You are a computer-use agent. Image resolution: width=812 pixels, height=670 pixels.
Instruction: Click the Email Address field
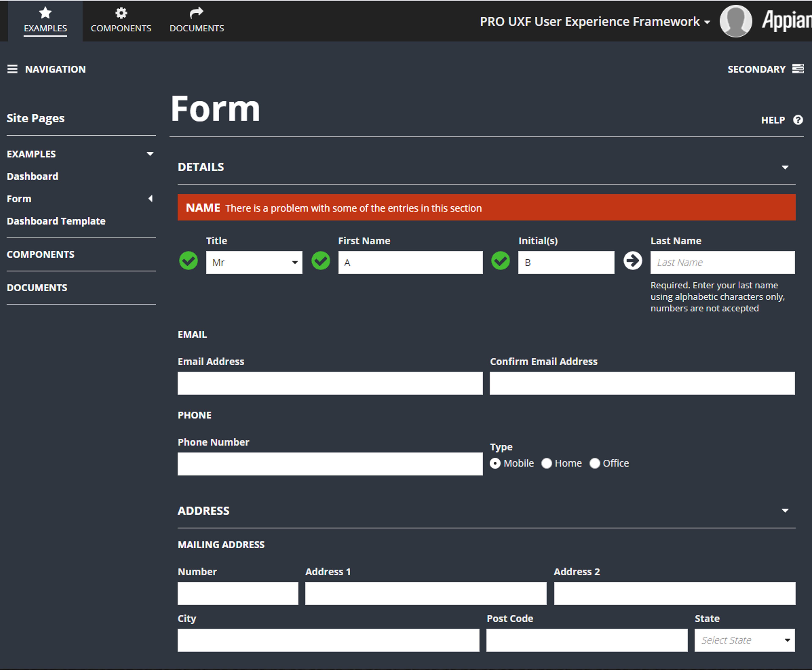pyautogui.click(x=330, y=383)
